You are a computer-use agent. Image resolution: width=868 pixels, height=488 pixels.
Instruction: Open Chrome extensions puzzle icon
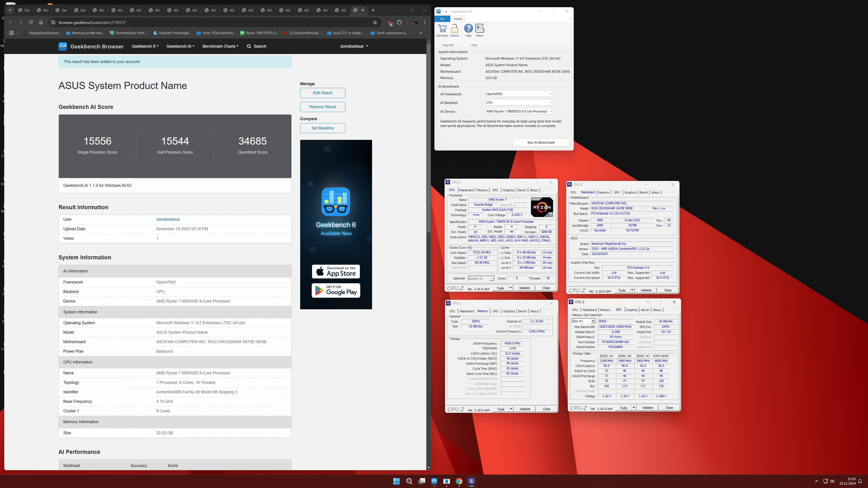tap(400, 23)
